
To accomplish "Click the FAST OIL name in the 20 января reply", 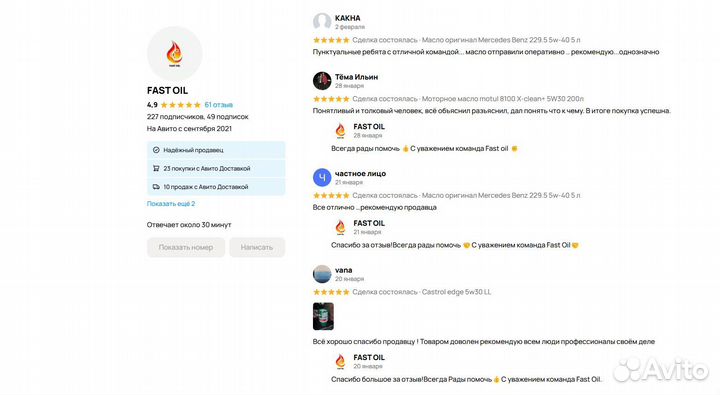I will click(x=369, y=357).
